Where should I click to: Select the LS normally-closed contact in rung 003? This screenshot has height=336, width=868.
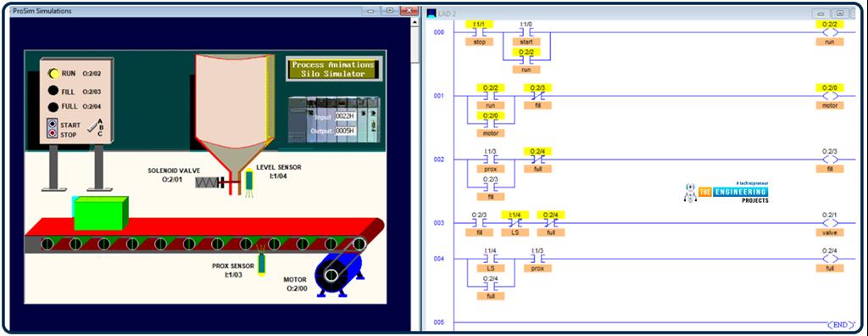(x=515, y=223)
